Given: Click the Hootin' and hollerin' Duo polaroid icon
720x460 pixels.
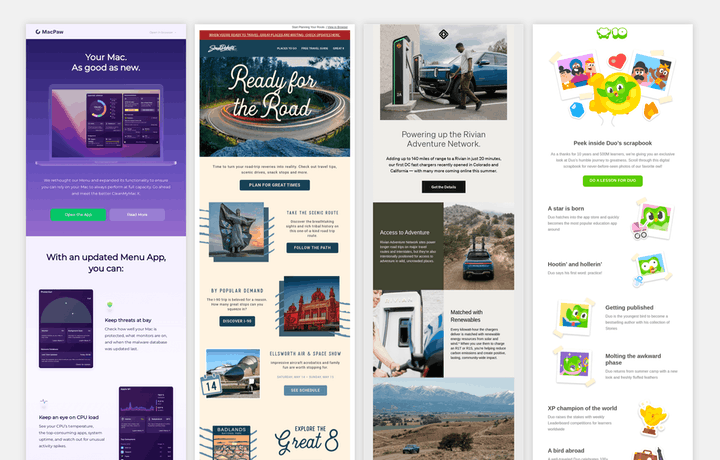Looking at the screenshot, I should 652,270.
